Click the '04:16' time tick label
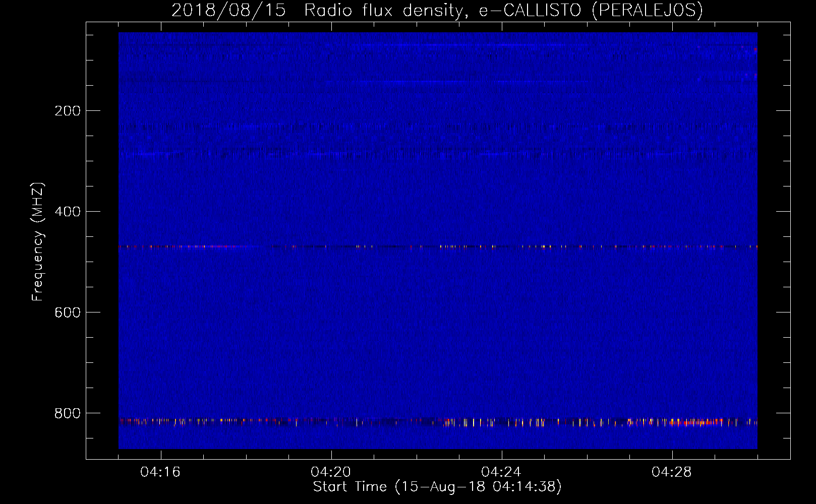The image size is (816, 504). [x=160, y=472]
